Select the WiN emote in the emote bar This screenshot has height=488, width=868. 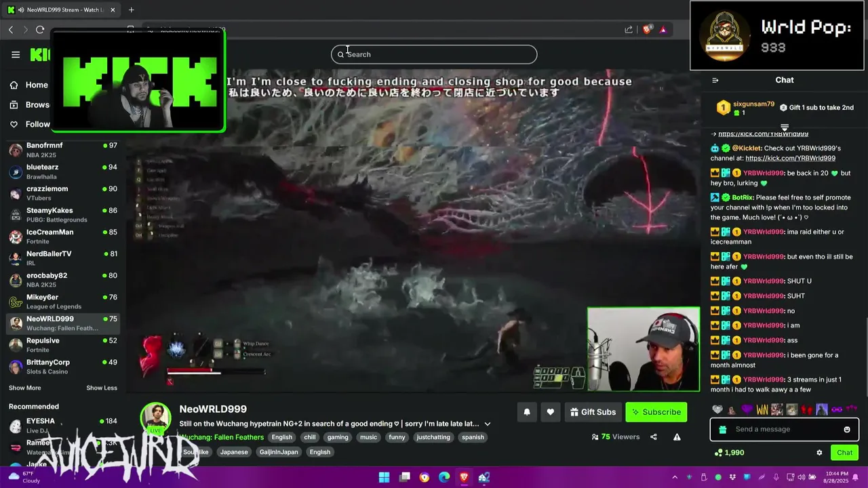click(x=762, y=409)
